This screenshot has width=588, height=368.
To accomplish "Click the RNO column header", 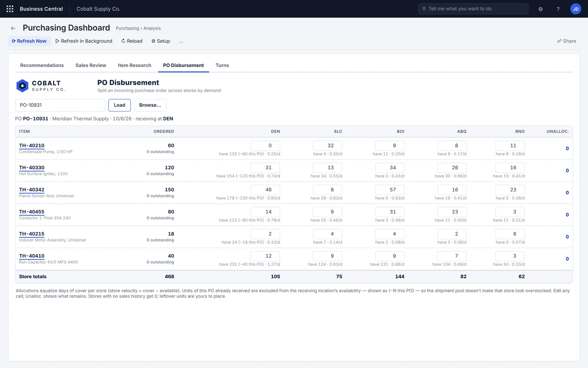I will pyautogui.click(x=520, y=131).
